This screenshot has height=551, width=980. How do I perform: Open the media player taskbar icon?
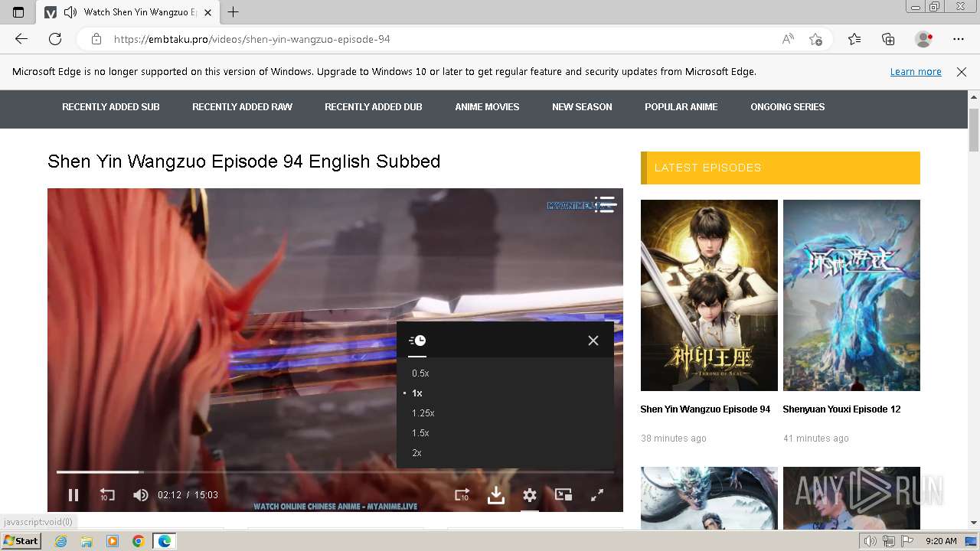point(113,541)
